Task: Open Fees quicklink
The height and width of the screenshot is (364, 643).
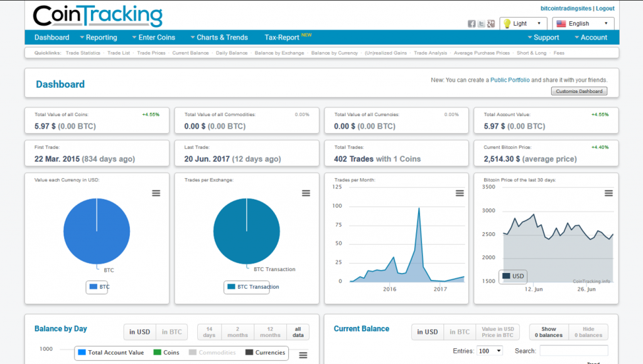Action: click(x=559, y=53)
